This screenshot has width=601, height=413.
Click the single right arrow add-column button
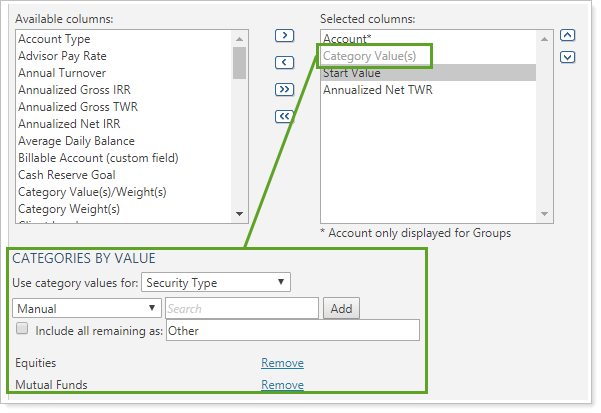coord(284,35)
